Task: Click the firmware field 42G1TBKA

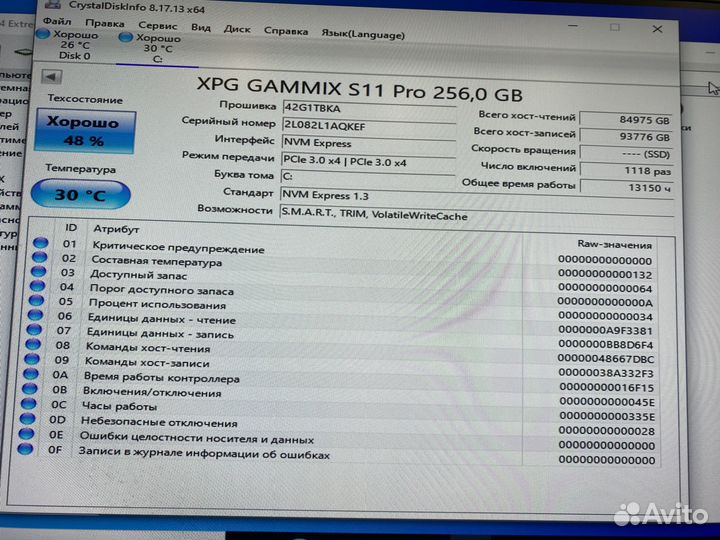Action: (x=369, y=108)
